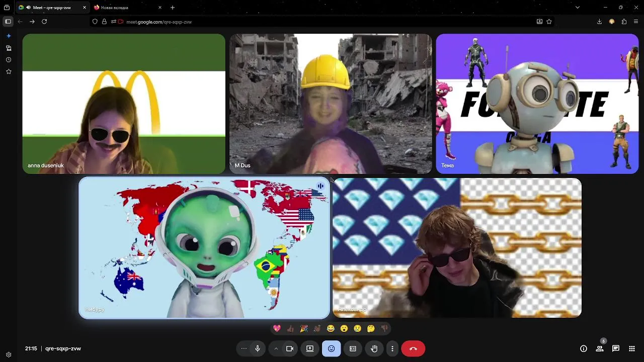Viewport: 644px width, 362px height.
Task: Click the Тема video tile
Action: 537,104
